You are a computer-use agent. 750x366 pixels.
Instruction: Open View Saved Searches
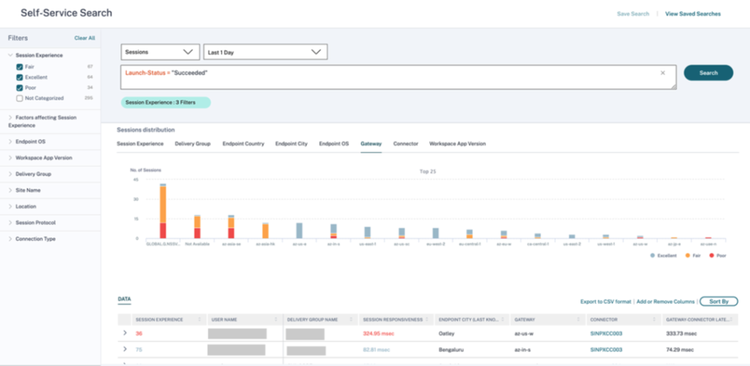pos(693,14)
